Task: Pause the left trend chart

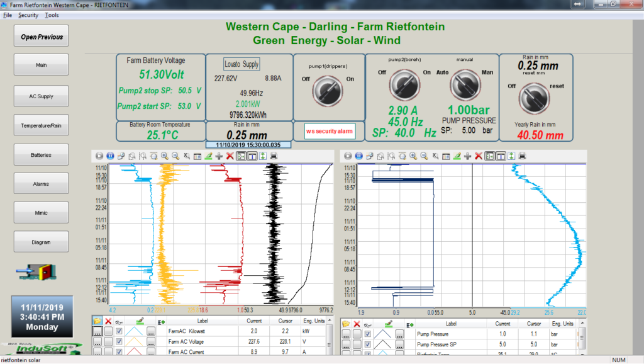Action: 110,156
